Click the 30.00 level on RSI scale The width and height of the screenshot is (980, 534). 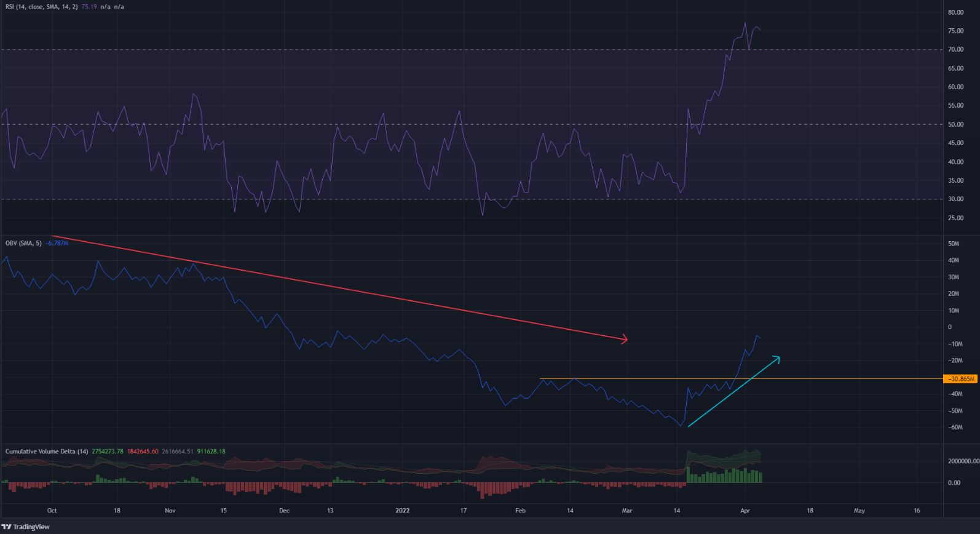pos(955,199)
